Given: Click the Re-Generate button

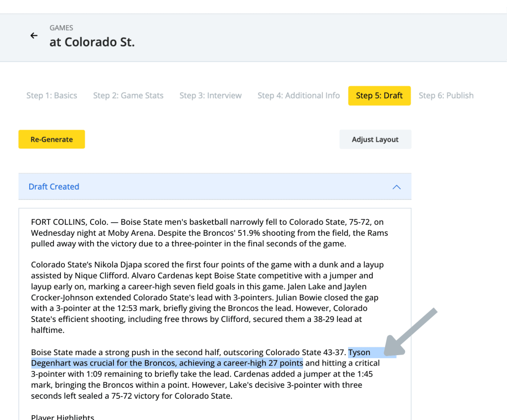Looking at the screenshot, I should (x=51, y=140).
